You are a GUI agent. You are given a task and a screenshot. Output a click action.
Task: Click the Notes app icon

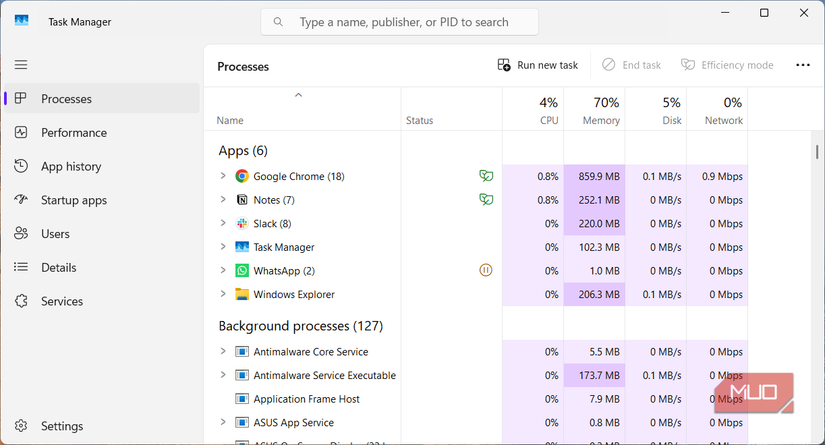click(242, 200)
